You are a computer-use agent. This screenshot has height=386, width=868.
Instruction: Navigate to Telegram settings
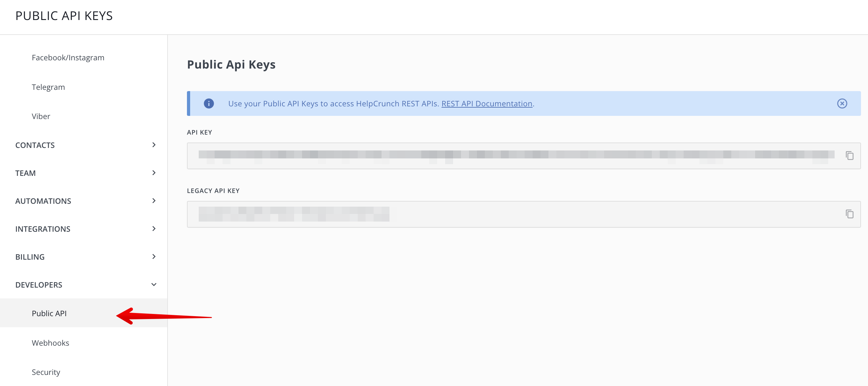click(48, 87)
